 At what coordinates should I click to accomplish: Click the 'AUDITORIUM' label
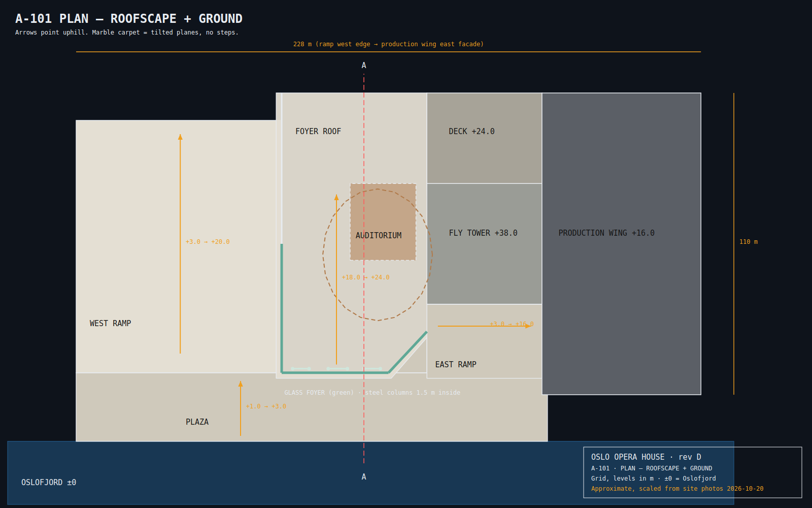pyautogui.click(x=379, y=236)
